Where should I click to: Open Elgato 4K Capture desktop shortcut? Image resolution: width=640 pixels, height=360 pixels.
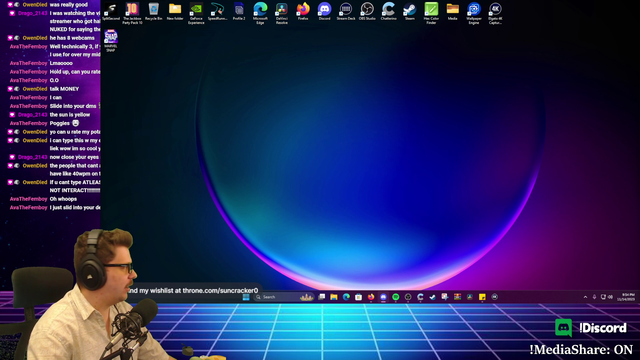click(x=495, y=13)
